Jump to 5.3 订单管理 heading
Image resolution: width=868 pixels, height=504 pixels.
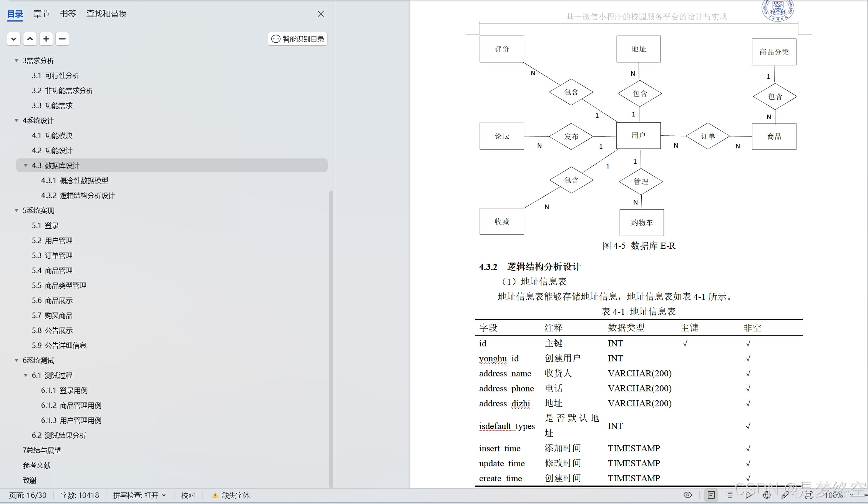[52, 255]
